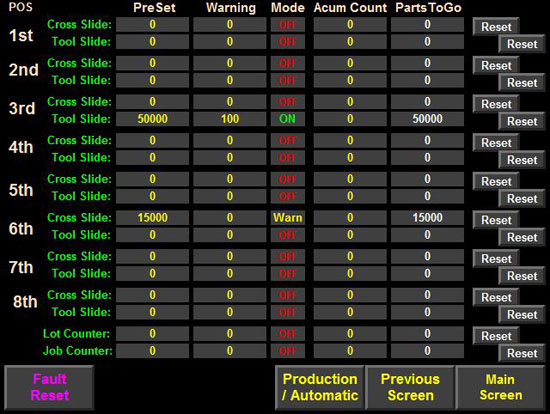Toggle 1st Cross Slide mode OFF
The height and width of the screenshot is (414, 550).
point(288,25)
